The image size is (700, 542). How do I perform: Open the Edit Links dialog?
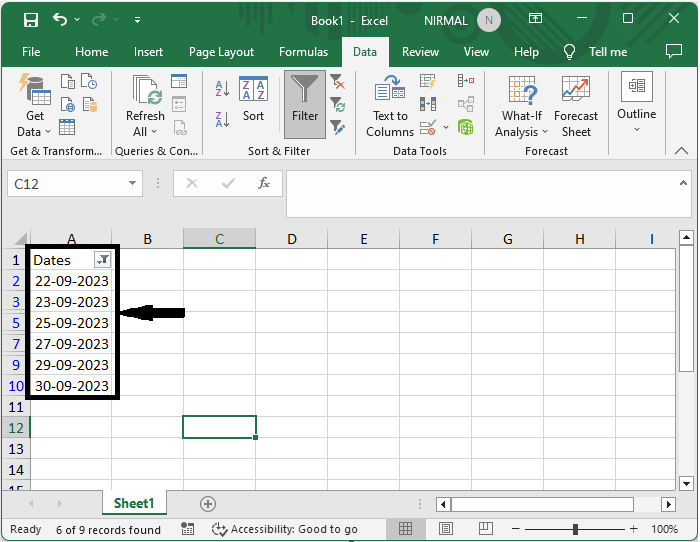pos(180,128)
